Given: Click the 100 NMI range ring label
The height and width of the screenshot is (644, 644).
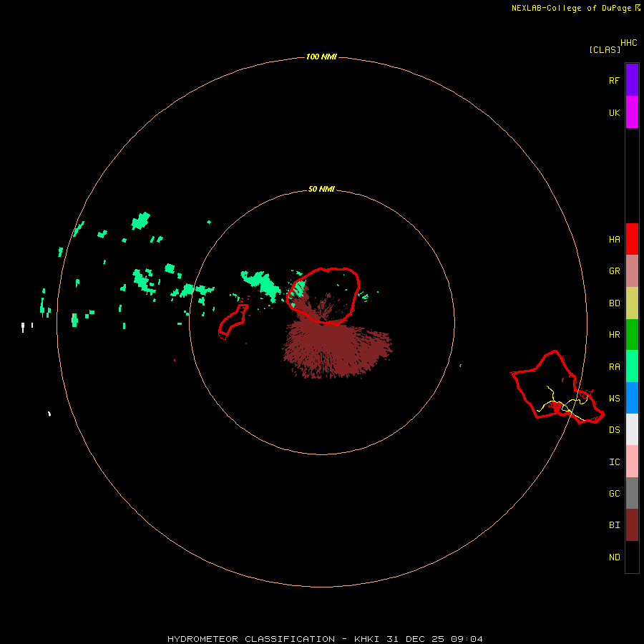Looking at the screenshot, I should click(x=321, y=57).
